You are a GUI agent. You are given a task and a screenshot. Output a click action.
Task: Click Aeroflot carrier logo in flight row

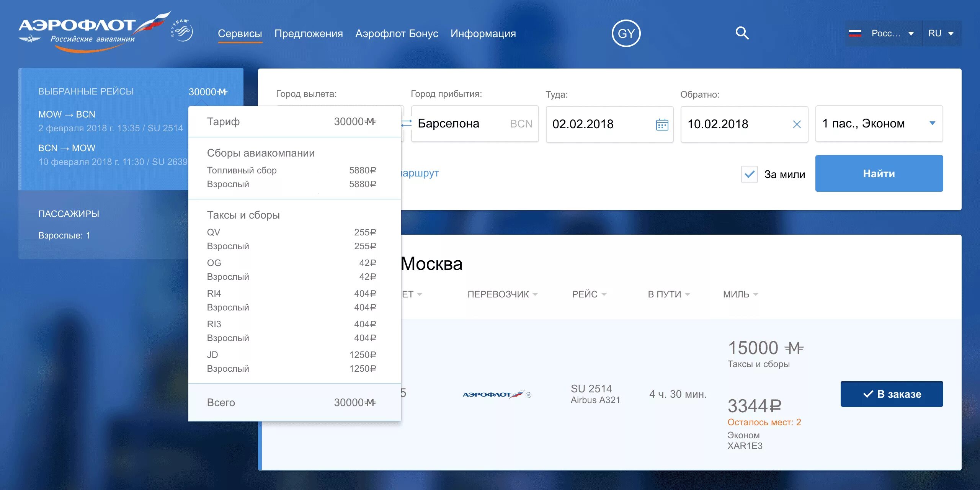click(x=497, y=394)
